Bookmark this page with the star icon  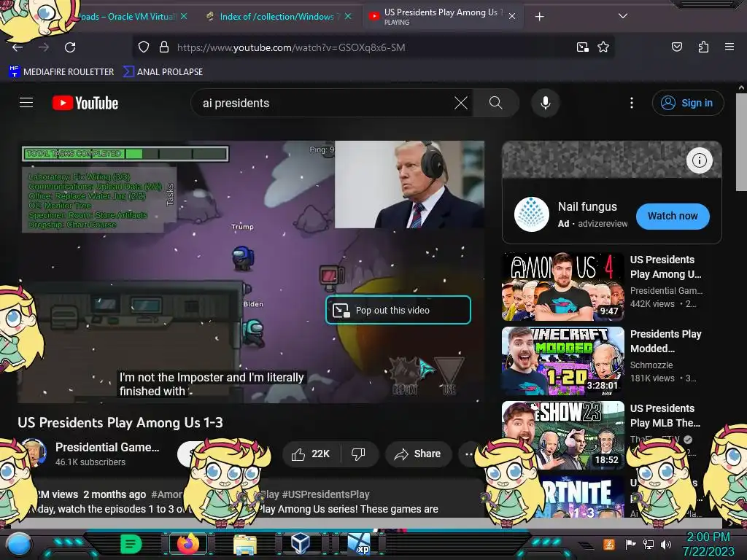coord(603,47)
